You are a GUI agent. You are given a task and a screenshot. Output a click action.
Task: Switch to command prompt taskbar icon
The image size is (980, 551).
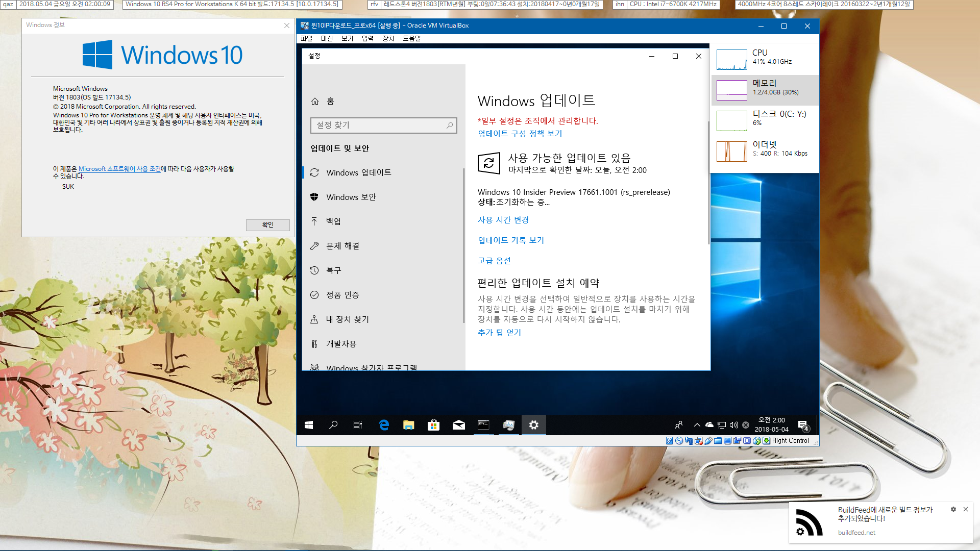pos(483,425)
